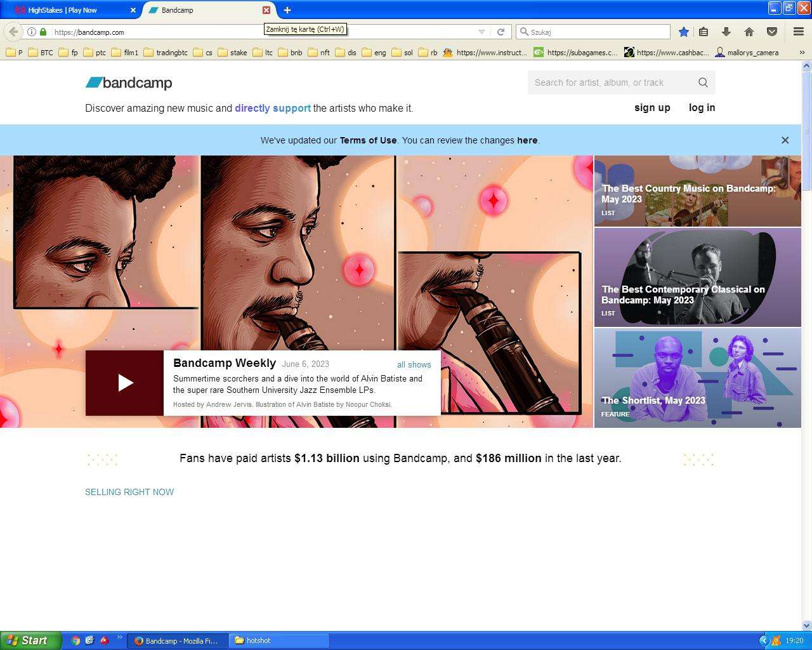The height and width of the screenshot is (650, 812).
Task: Open the fp bookmarks folder
Action: pyautogui.click(x=68, y=53)
